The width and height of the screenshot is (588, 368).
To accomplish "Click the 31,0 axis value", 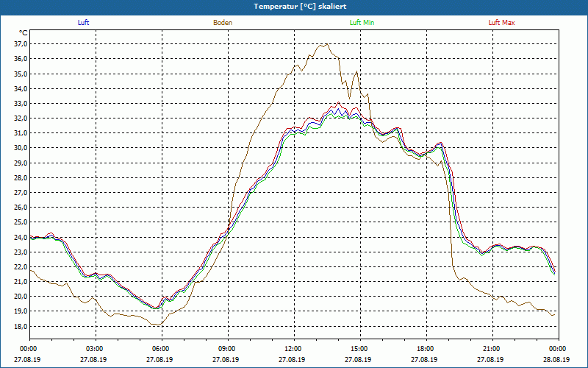I will [21, 133].
